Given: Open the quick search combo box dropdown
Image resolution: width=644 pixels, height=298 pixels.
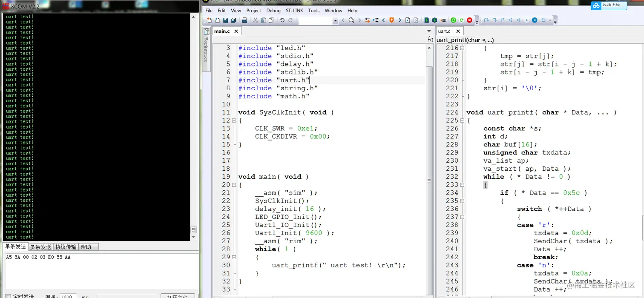Looking at the screenshot, I should tap(335, 20).
